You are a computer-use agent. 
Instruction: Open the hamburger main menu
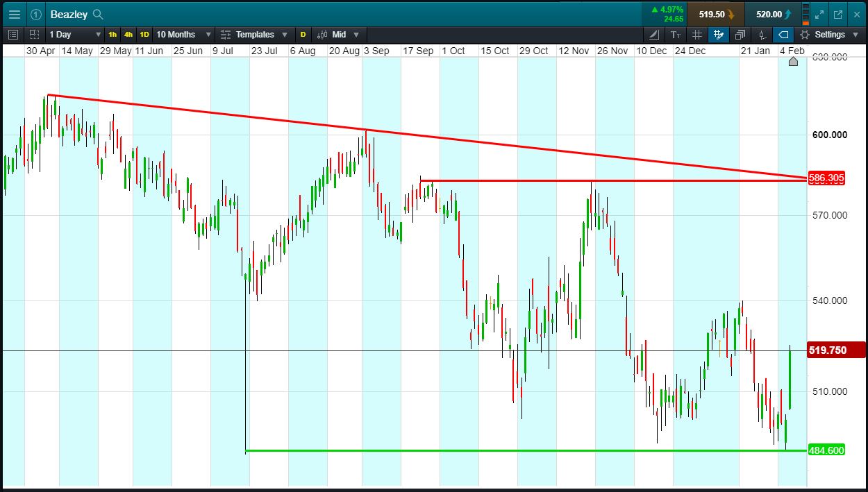click(x=14, y=14)
